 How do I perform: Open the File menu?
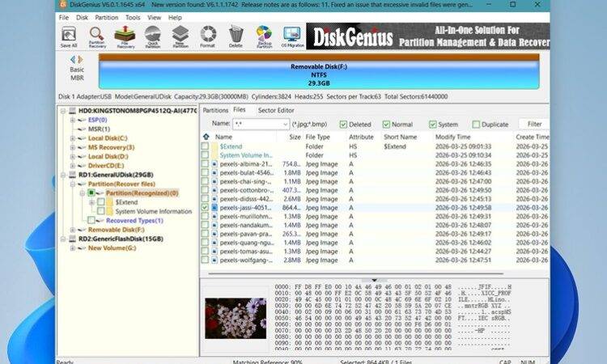coord(64,18)
